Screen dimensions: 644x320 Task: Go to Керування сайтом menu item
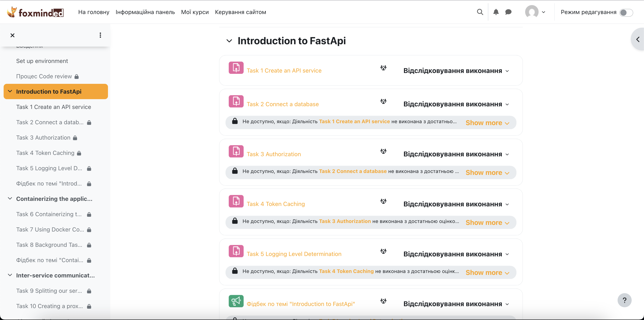tap(240, 12)
